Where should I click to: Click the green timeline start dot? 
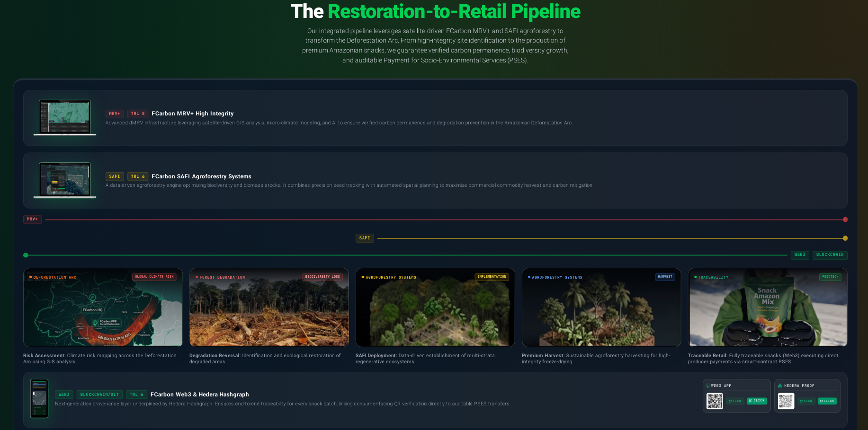click(26, 255)
